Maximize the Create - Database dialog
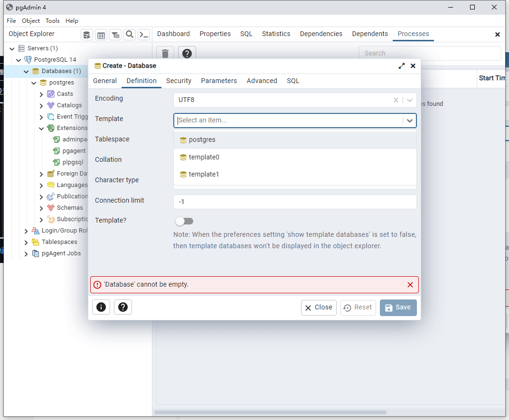The width and height of the screenshot is (509, 420). point(402,66)
